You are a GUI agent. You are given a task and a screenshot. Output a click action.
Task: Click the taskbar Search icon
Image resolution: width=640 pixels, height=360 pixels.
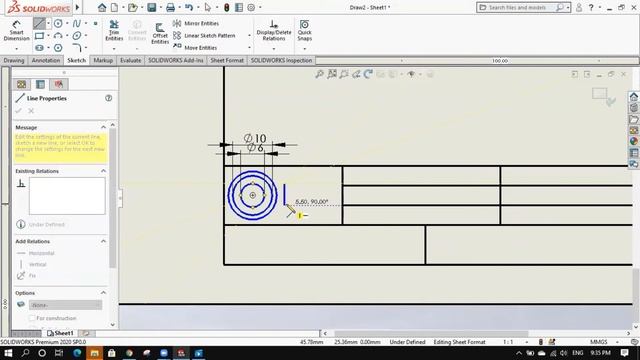[25, 353]
